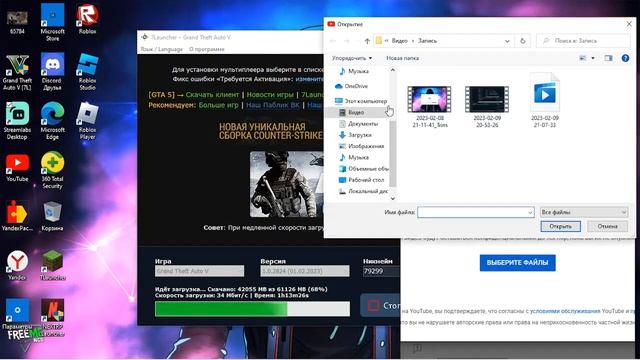Open the Наш Паблик ВК link
Image resolution: width=640 pixels, height=360 pixels.
click(273, 105)
